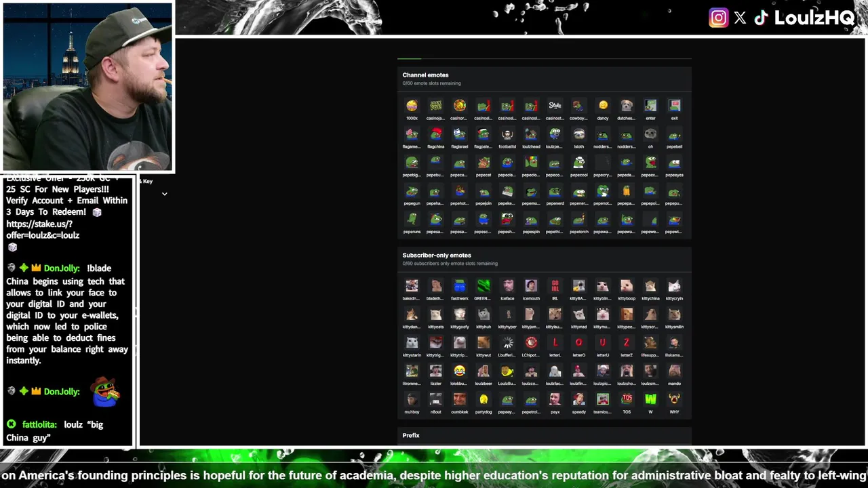868x488 pixels.
Task: Click the pepecat emote
Action: pyautogui.click(x=484, y=163)
